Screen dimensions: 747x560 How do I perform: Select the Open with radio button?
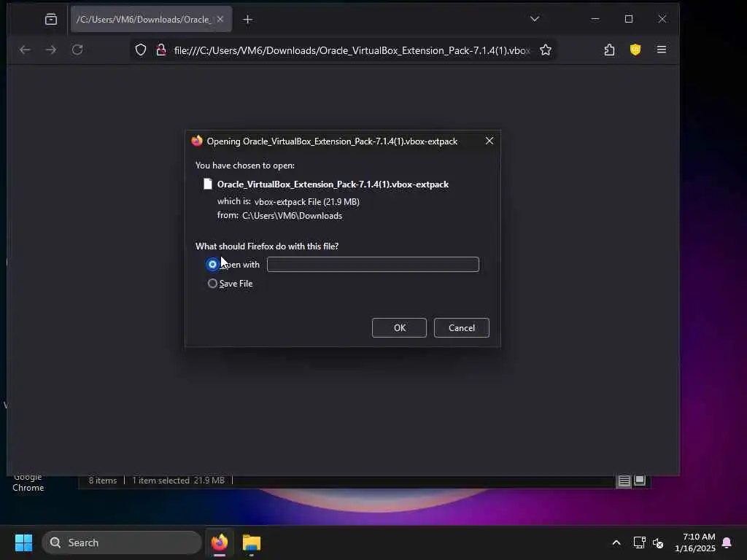pyautogui.click(x=212, y=264)
